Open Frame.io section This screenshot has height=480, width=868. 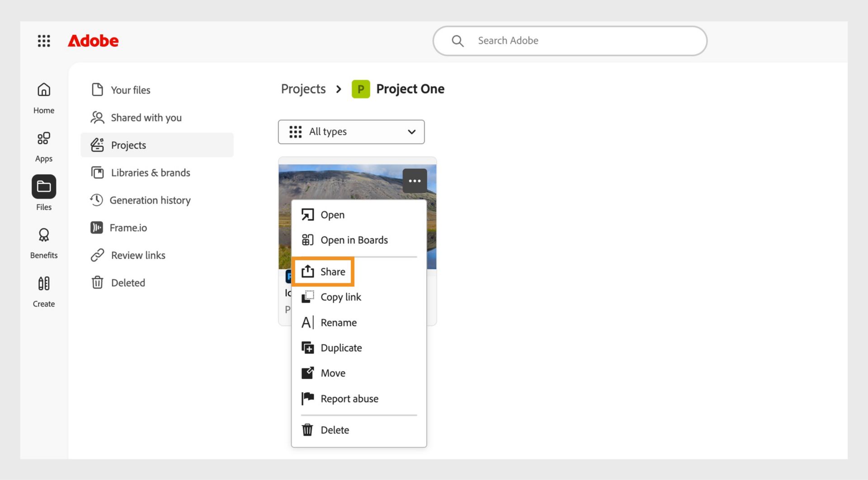(x=157, y=228)
